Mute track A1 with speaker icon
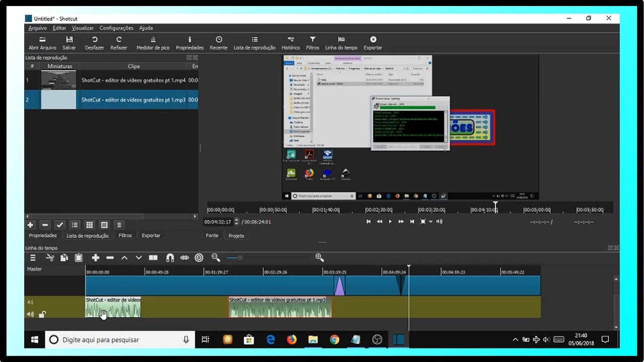Image resolution: width=644 pixels, height=362 pixels. (x=30, y=314)
